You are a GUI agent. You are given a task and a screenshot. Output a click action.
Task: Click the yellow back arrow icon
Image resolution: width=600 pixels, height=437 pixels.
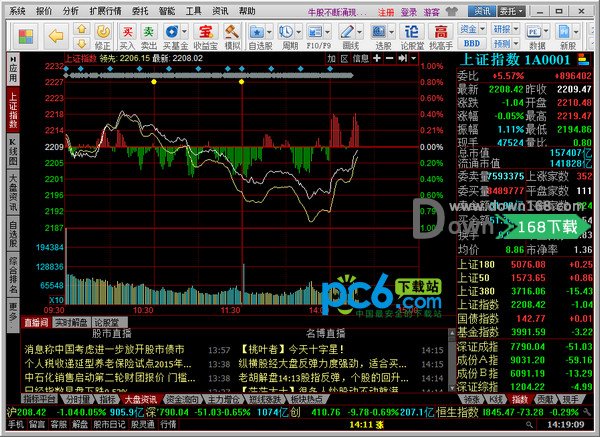[56, 36]
